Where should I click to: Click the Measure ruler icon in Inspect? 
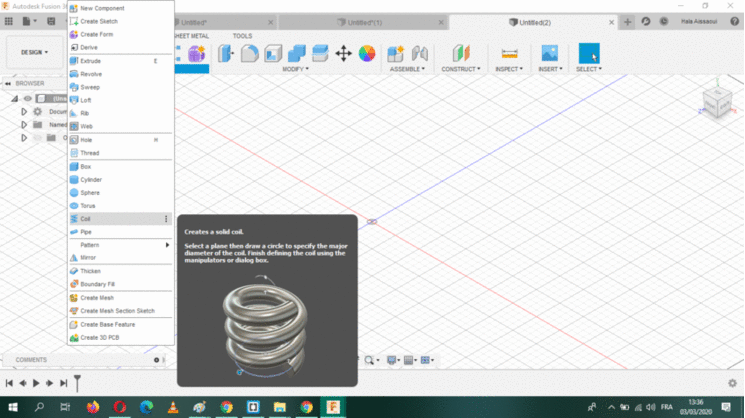[x=509, y=54]
